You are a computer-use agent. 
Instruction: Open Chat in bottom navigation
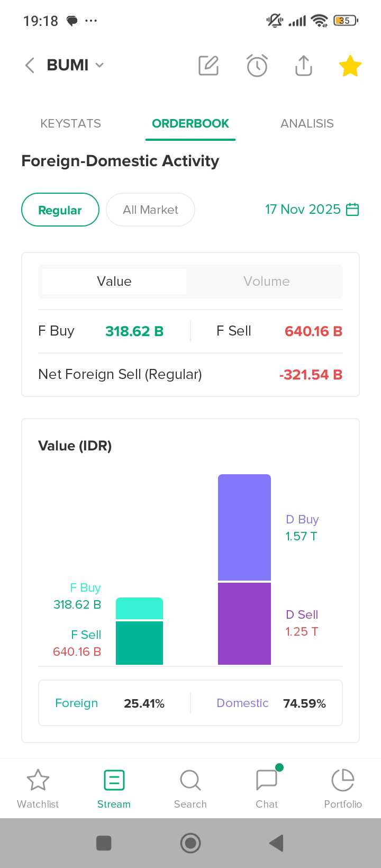267,789
